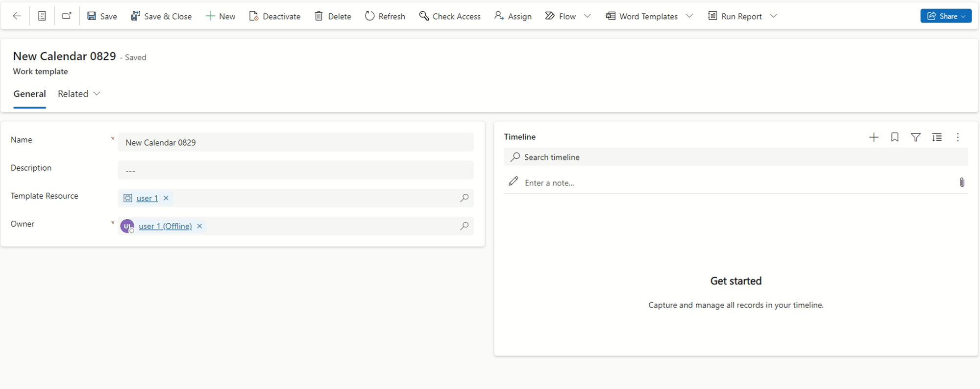
Task: Search the Owner lookup
Action: pyautogui.click(x=464, y=226)
